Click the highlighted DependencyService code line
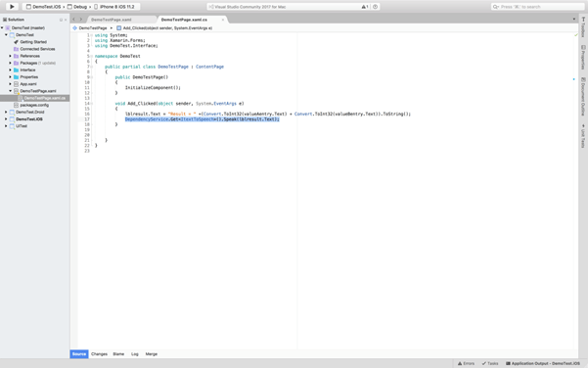 203,119
